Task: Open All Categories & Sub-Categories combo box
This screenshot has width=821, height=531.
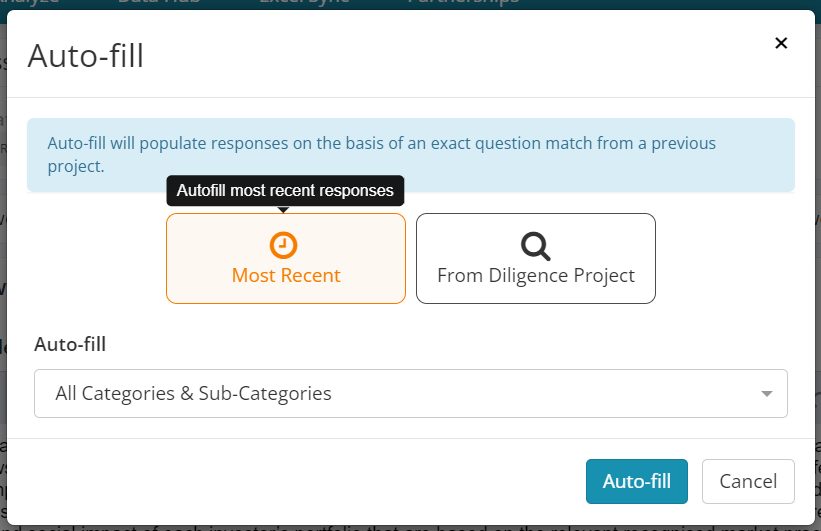Action: (410, 393)
